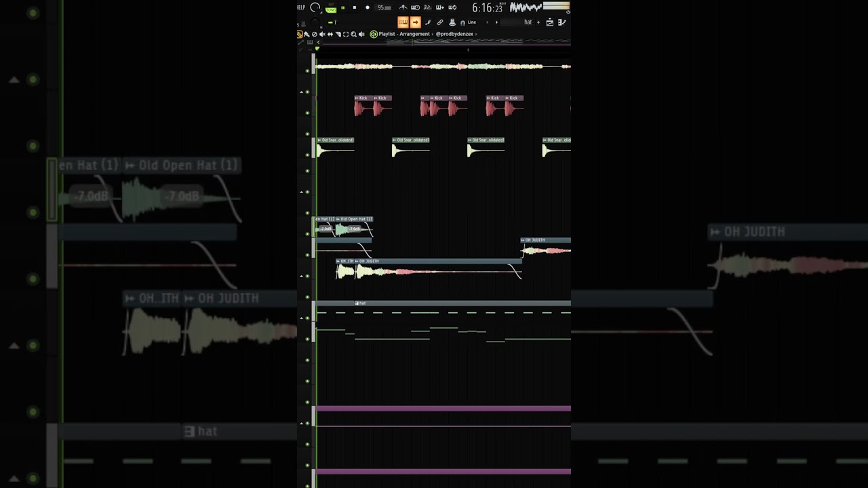Click the oscilloscope output monitor
The width and height of the screenshot is (868, 488).
526,7
